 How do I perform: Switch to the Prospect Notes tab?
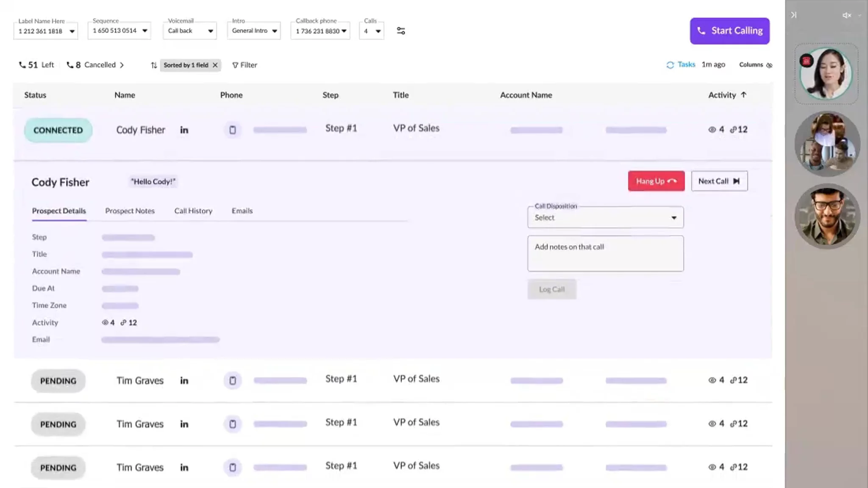click(130, 211)
